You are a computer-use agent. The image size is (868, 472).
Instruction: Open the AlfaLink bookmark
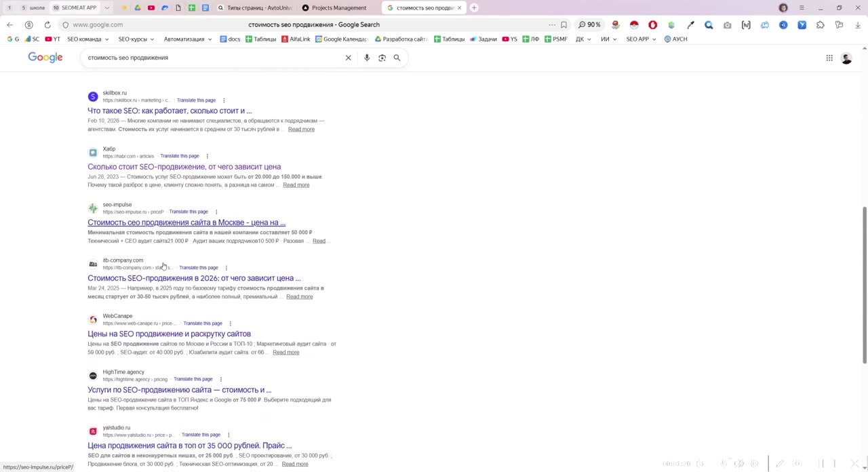point(296,39)
